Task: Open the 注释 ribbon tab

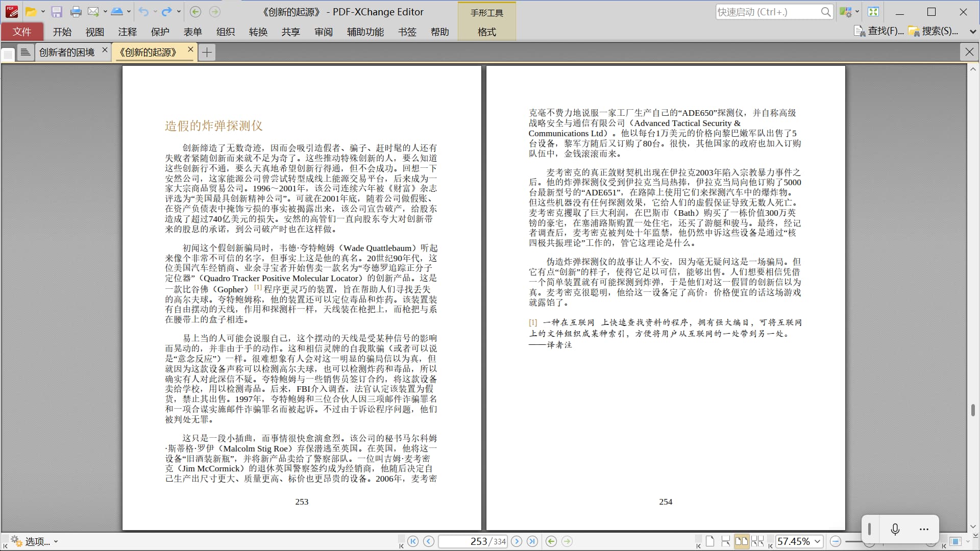Action: tap(127, 32)
